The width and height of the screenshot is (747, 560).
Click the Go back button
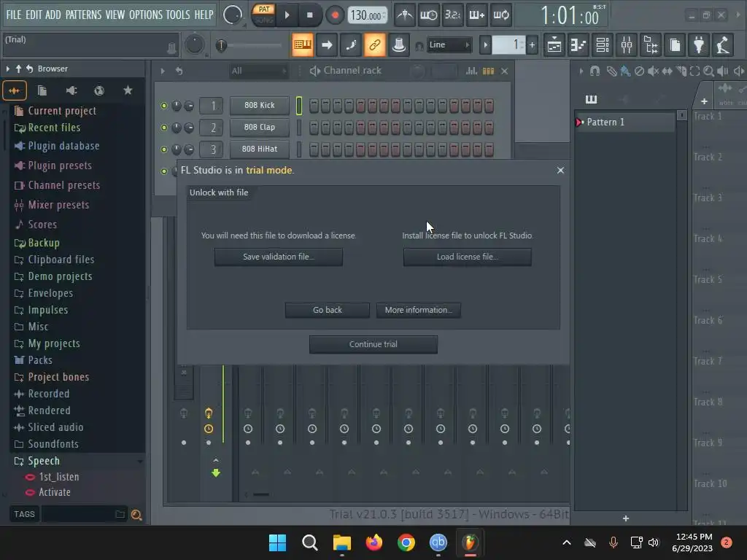point(328,310)
